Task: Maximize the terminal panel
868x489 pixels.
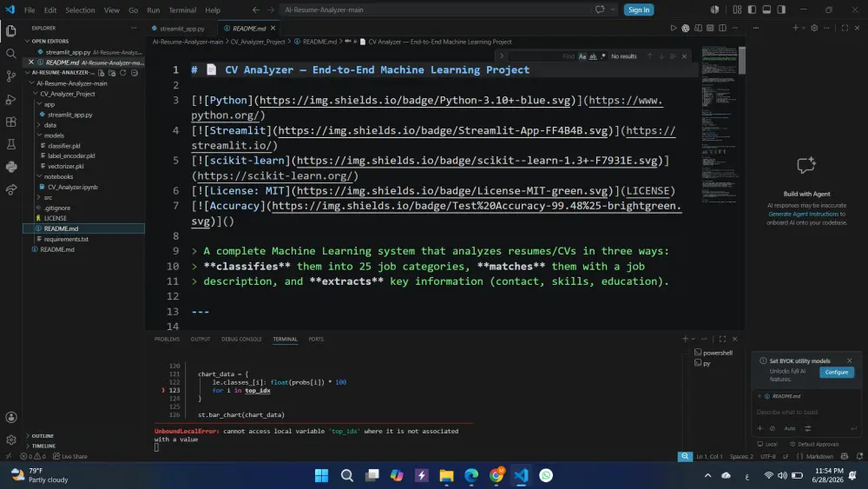Action: point(722,339)
